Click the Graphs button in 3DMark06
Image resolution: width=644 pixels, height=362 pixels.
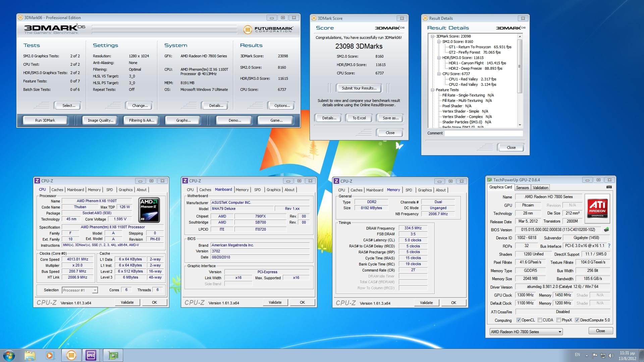click(x=183, y=120)
